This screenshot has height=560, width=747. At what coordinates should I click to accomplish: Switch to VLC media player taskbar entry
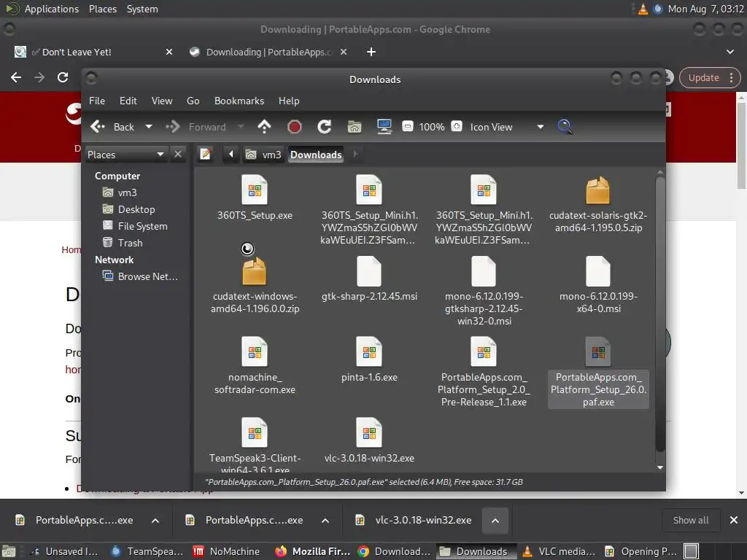559,551
